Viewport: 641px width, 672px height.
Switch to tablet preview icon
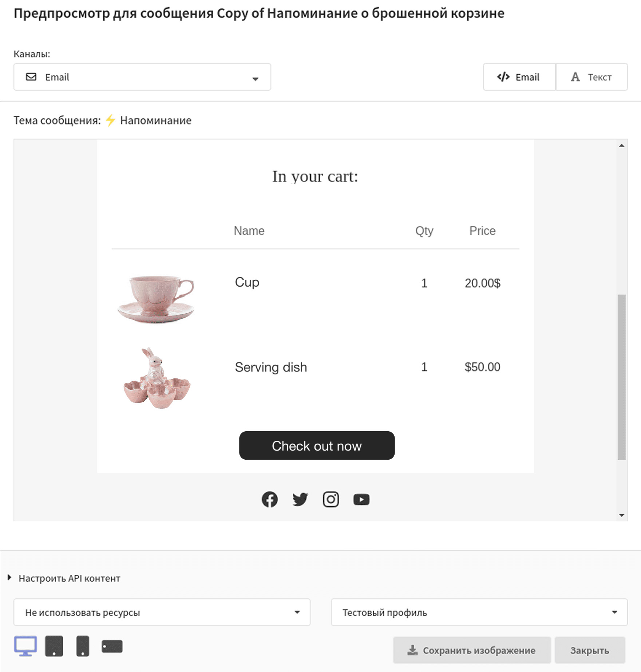54,646
